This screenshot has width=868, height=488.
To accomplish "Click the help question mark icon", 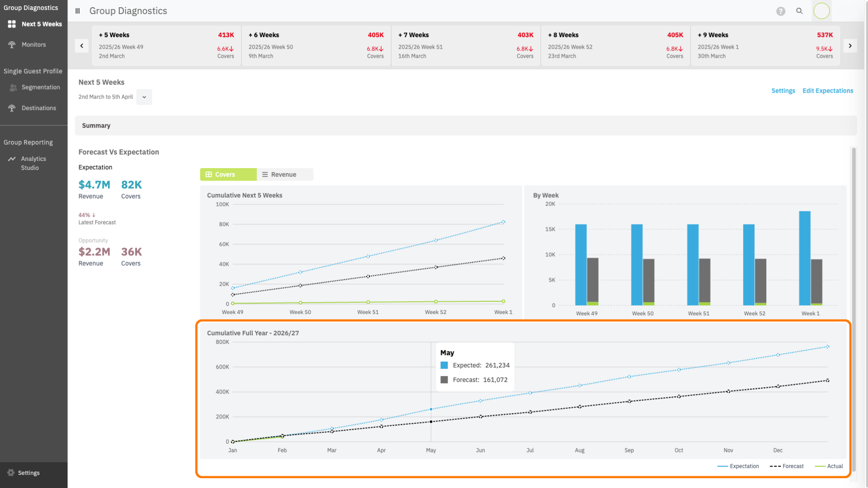I will point(781,11).
